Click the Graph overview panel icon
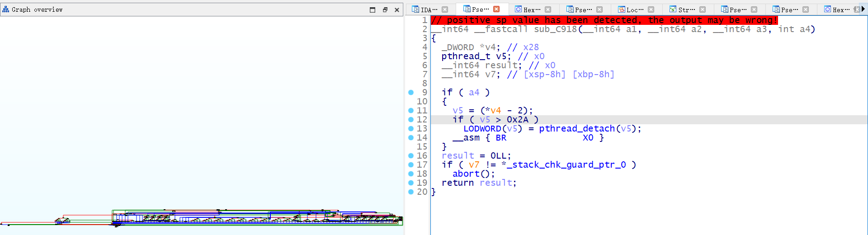868x235 pixels. coord(6,9)
